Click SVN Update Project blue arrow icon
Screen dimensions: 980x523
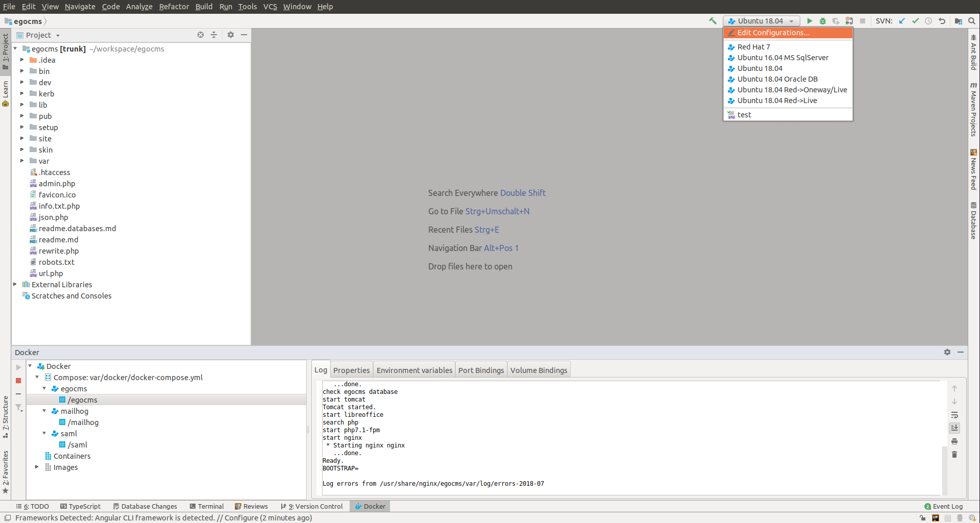[902, 21]
